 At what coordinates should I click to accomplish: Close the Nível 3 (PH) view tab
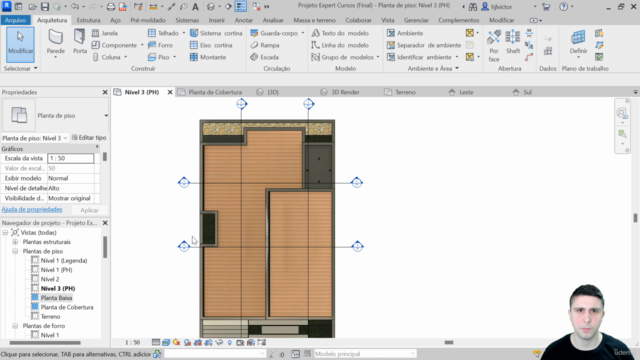[x=170, y=92]
